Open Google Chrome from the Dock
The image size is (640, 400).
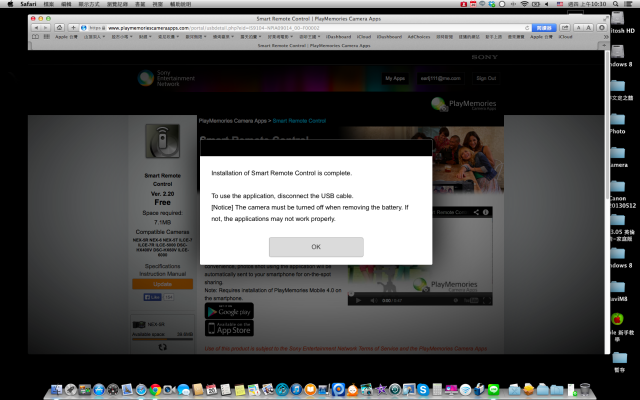[155, 390]
